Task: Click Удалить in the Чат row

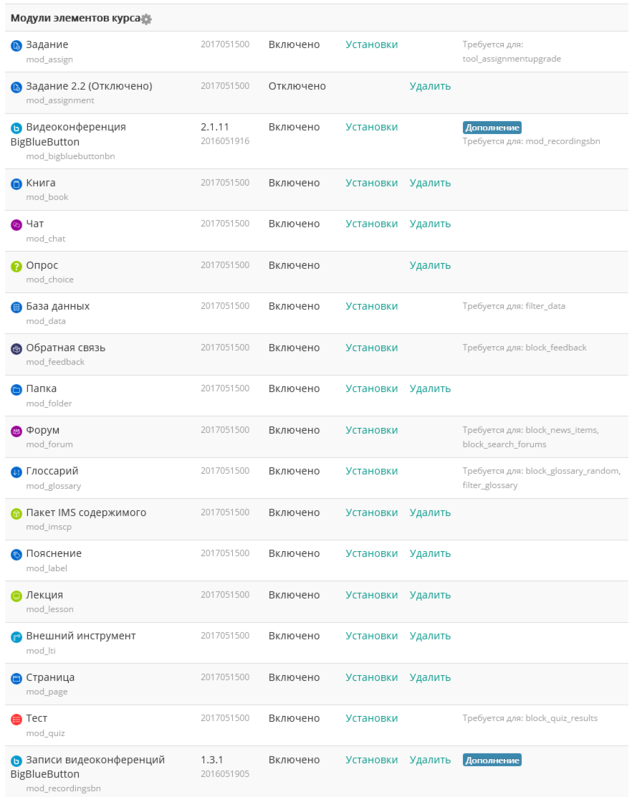Action: click(x=430, y=224)
